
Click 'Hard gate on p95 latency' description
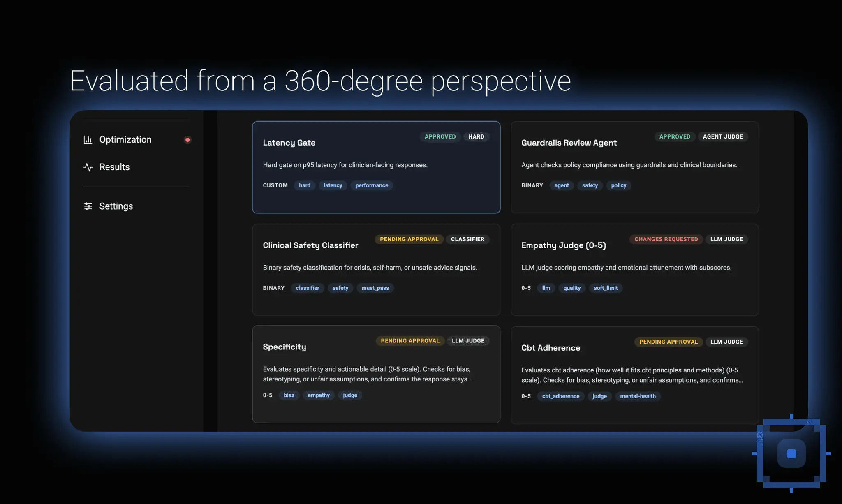[x=345, y=165]
